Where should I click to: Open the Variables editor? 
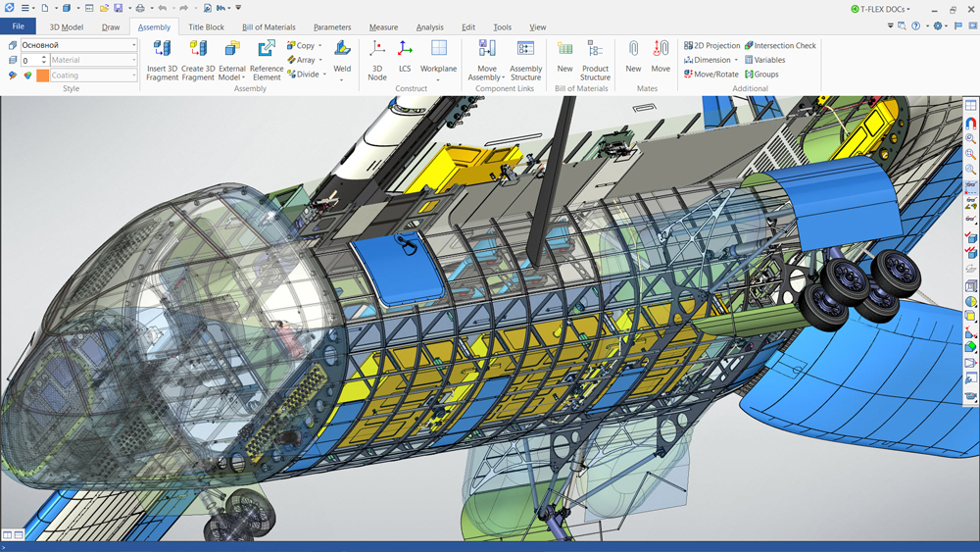point(764,60)
